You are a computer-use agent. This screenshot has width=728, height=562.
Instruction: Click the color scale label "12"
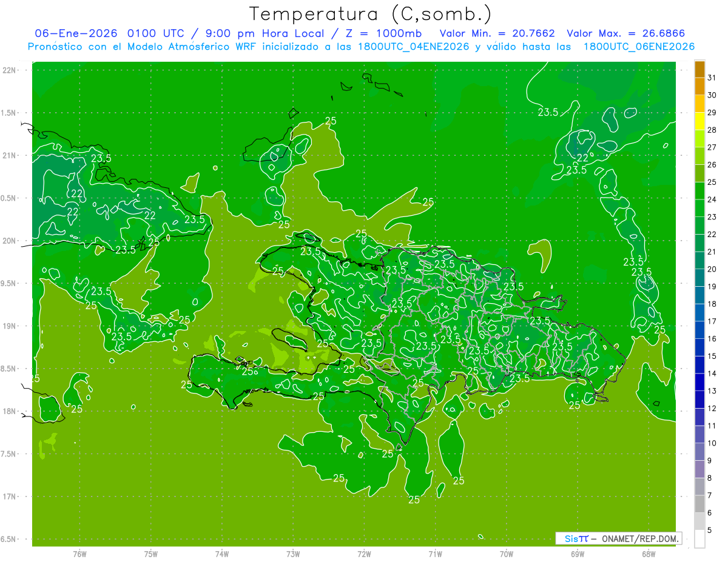pos(712,409)
